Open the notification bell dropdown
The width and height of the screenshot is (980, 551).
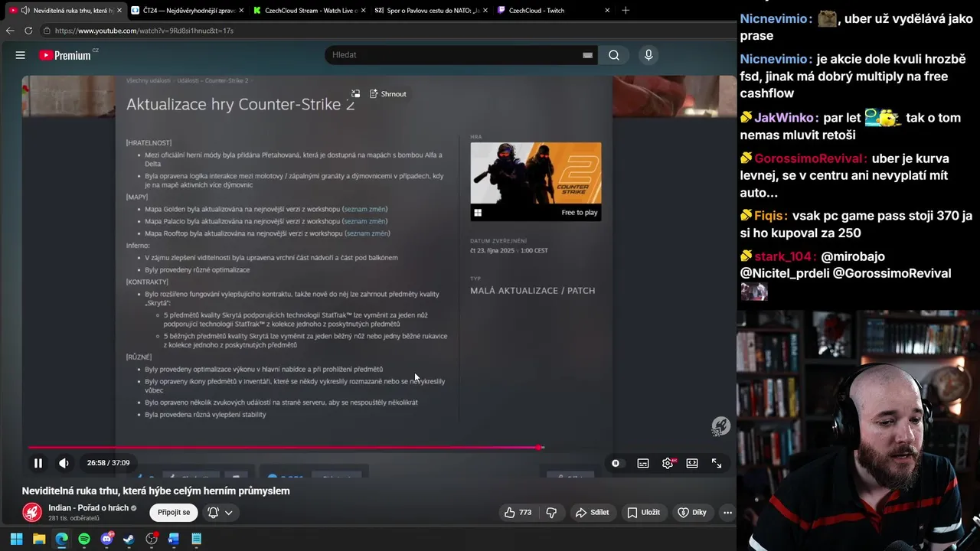tap(220, 513)
